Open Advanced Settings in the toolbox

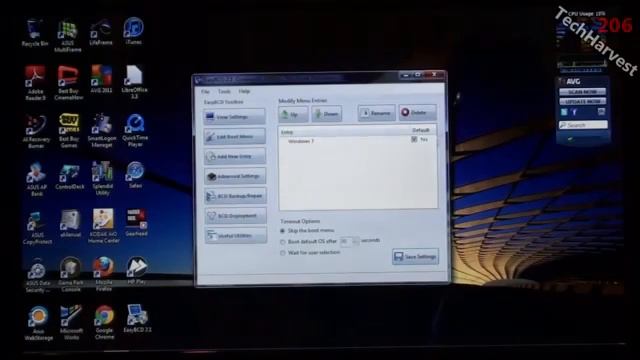[x=236, y=176]
